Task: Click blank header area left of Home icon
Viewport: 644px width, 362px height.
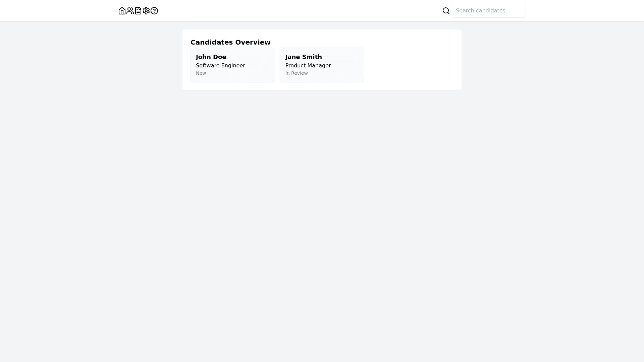Action: [x=60, y=11]
